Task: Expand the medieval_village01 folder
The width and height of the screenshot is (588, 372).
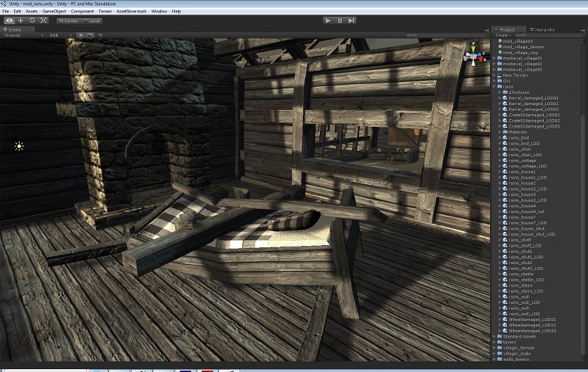Action: pos(494,58)
